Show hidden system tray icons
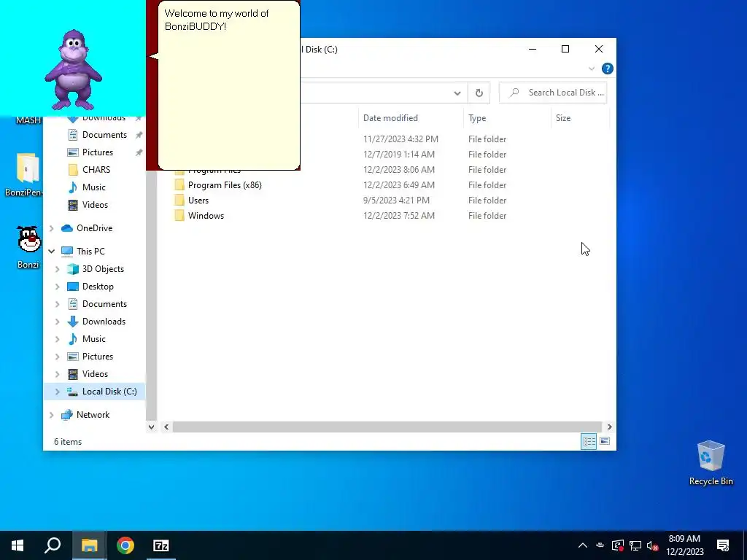 [583, 545]
